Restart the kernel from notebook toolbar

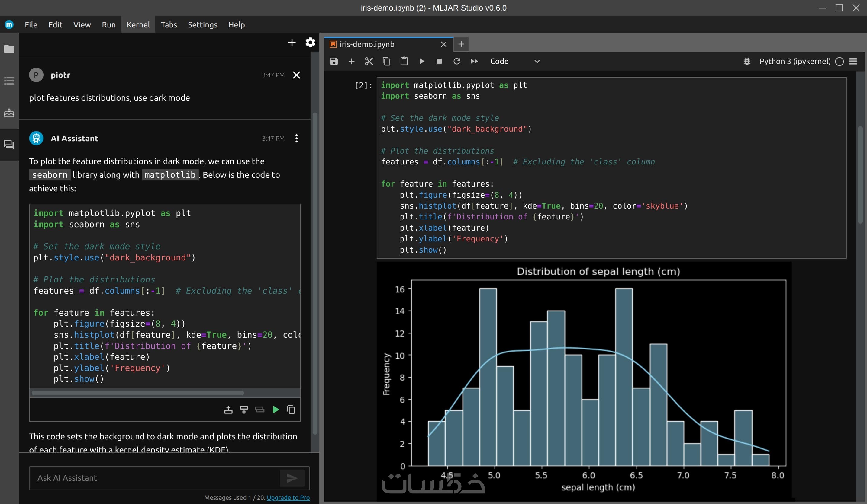point(456,61)
